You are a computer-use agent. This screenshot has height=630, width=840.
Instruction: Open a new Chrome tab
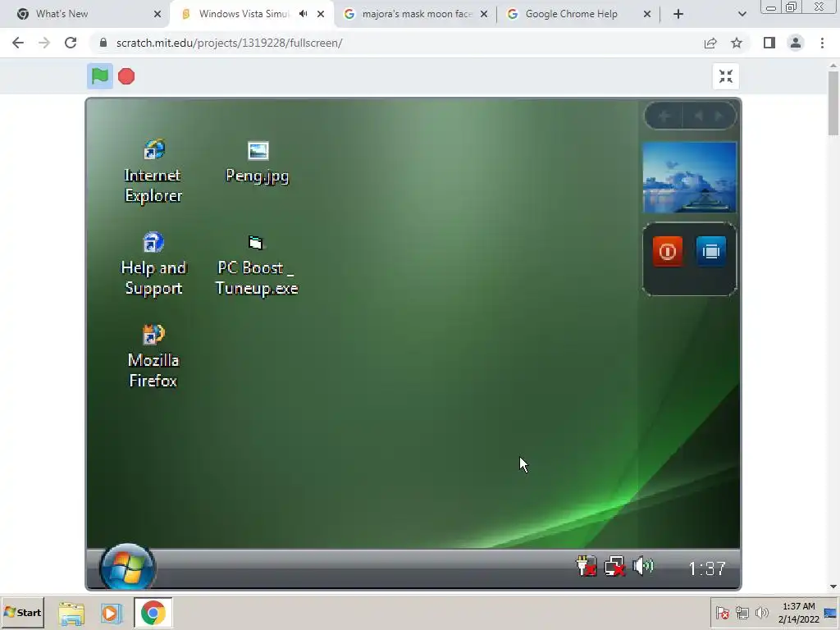pyautogui.click(x=678, y=14)
